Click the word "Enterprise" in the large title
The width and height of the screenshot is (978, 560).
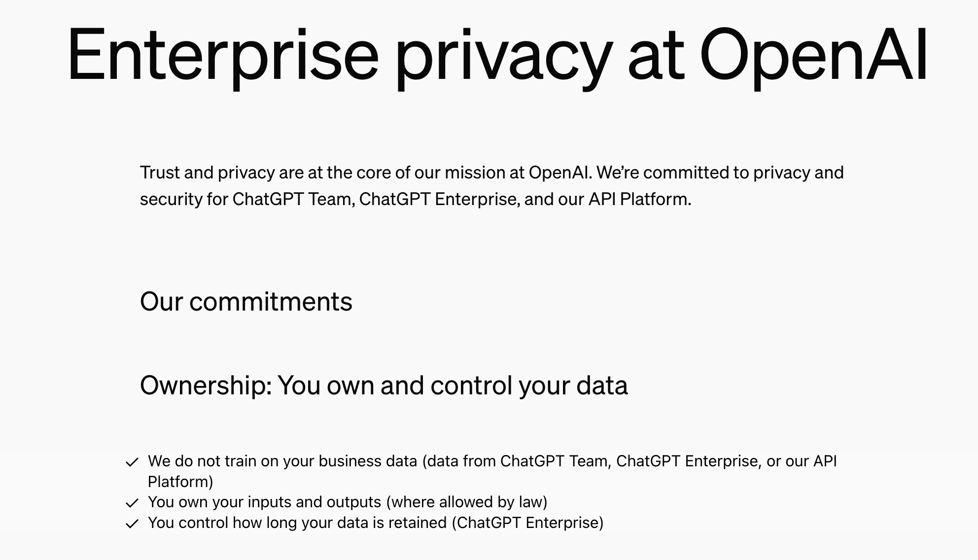tap(223, 56)
